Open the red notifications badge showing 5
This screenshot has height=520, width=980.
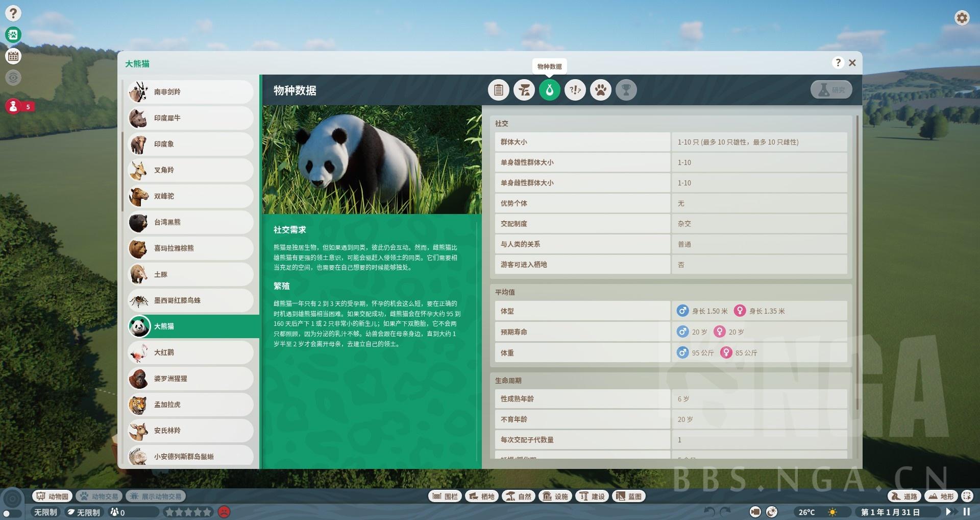20,106
